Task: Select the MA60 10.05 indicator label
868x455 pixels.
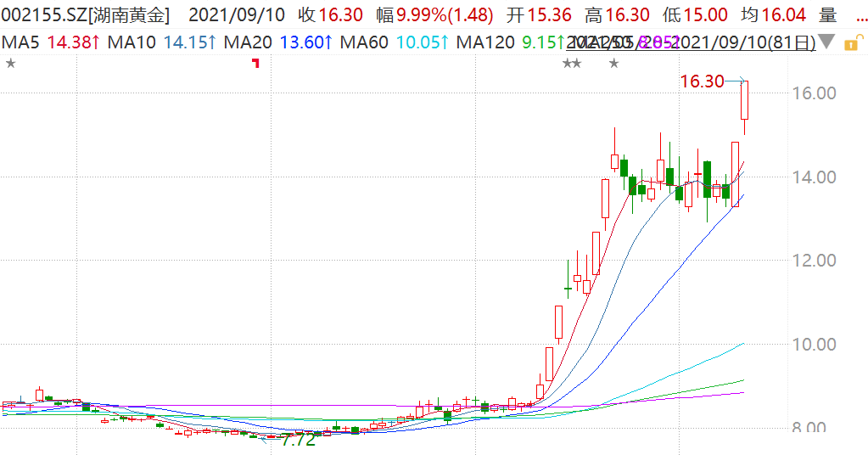Action: coord(395,42)
